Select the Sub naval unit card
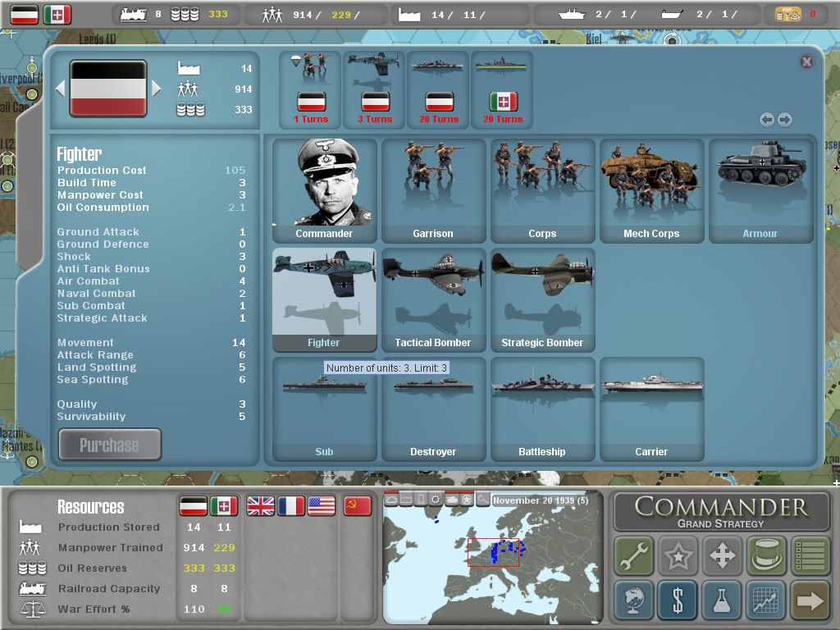The width and height of the screenshot is (840, 630). (324, 409)
